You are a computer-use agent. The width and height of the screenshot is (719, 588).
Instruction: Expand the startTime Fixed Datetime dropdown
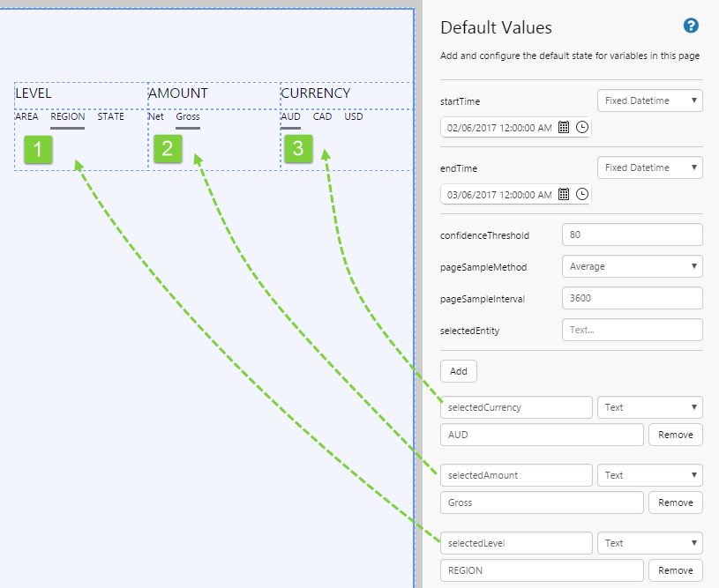649,100
